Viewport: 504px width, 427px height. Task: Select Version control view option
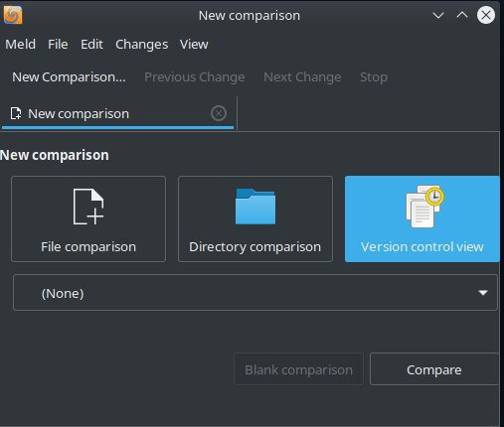point(421,218)
